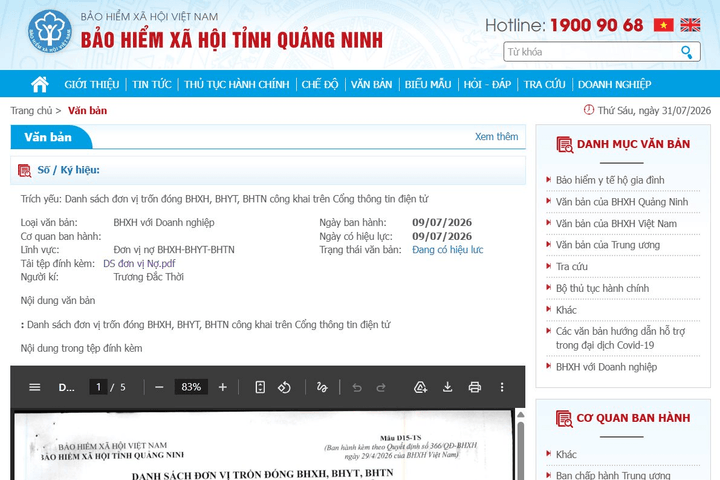Open the TRA CỨU menu
Image resolution: width=720 pixels, height=480 pixels.
[545, 85]
